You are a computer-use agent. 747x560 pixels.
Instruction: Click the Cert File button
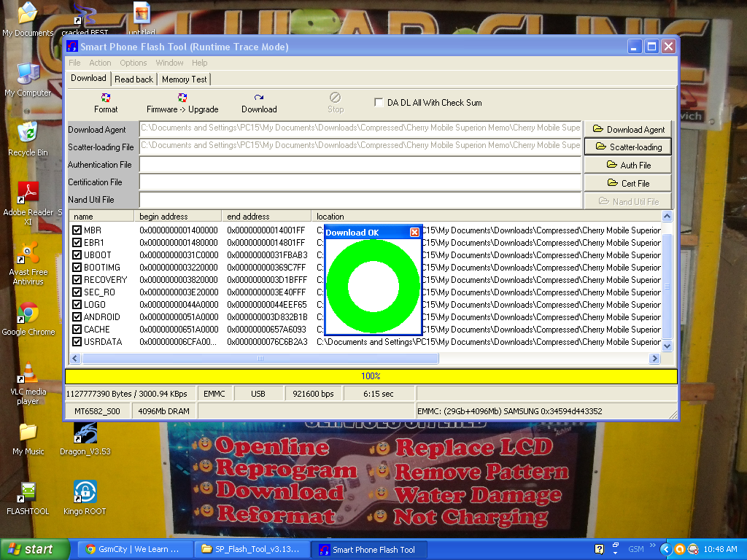(628, 183)
